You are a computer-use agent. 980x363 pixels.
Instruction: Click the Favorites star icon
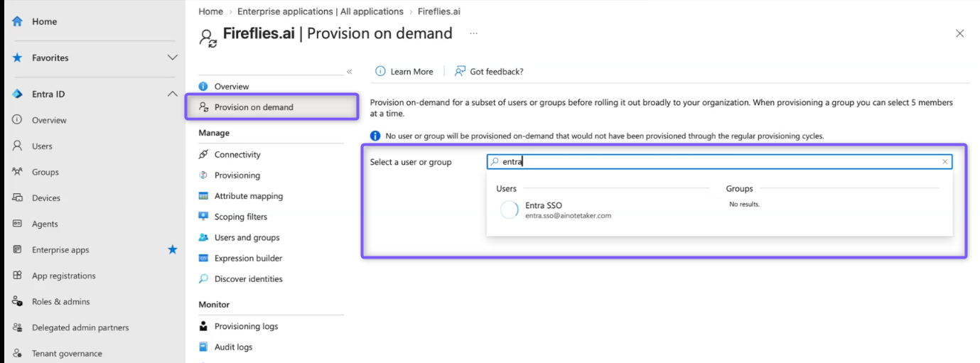pos(18,58)
